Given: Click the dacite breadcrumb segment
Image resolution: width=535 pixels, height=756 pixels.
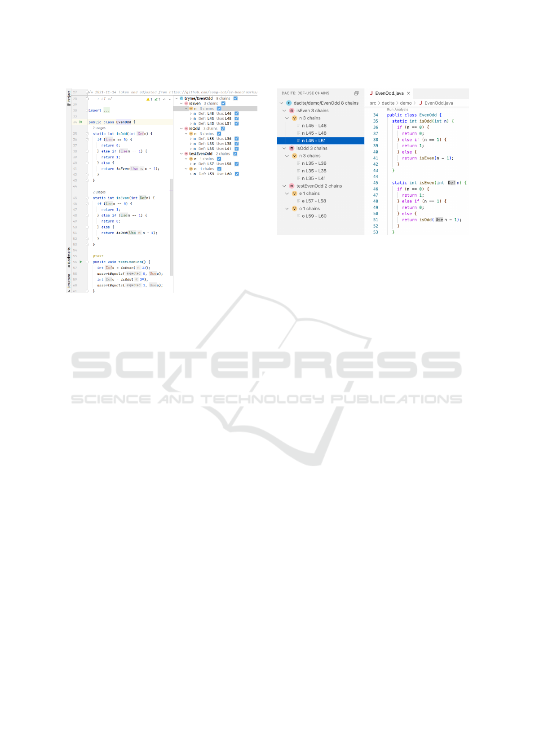Looking at the screenshot, I should click(x=388, y=103).
